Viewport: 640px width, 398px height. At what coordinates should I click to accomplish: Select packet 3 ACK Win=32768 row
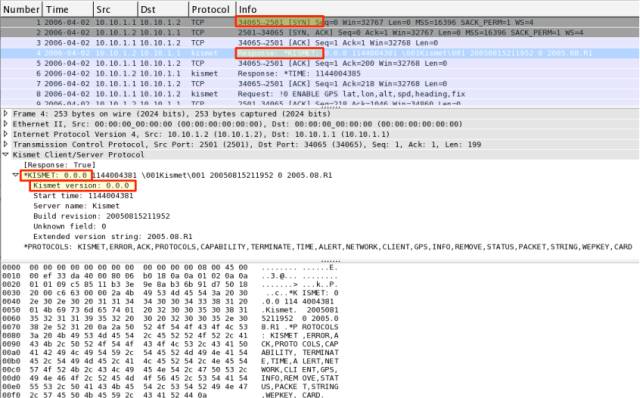click(x=320, y=42)
